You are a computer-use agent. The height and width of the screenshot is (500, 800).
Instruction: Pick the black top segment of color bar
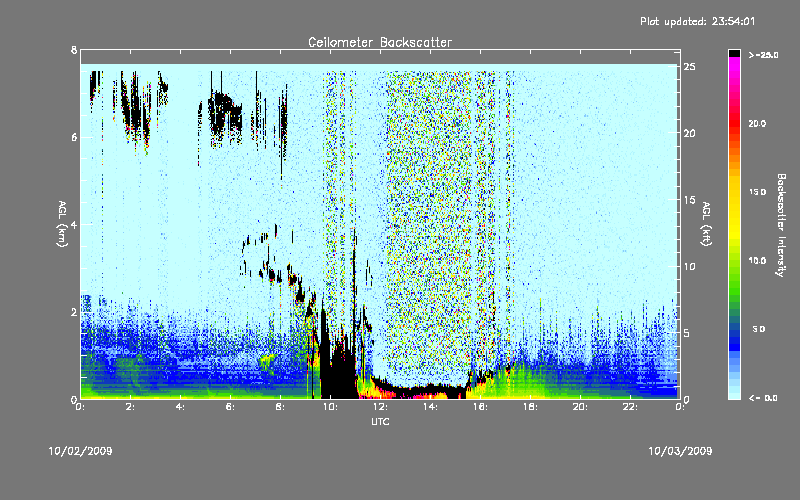pos(734,53)
